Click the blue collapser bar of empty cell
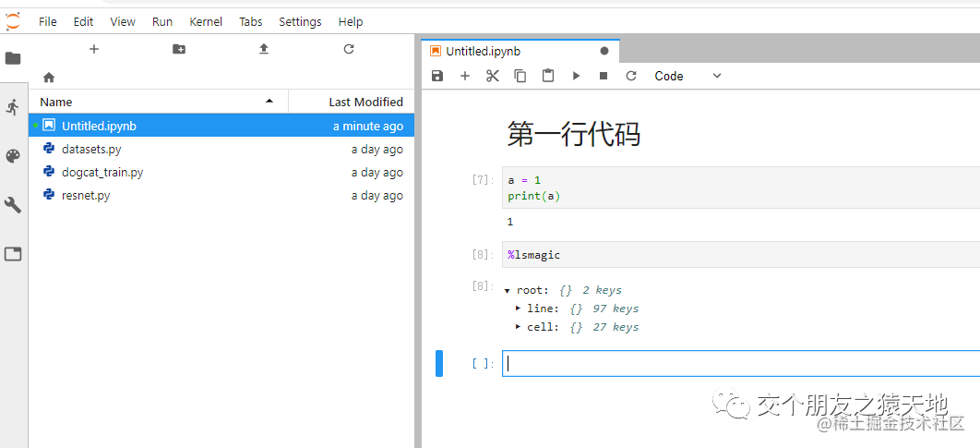This screenshot has width=980, height=448. [x=439, y=364]
